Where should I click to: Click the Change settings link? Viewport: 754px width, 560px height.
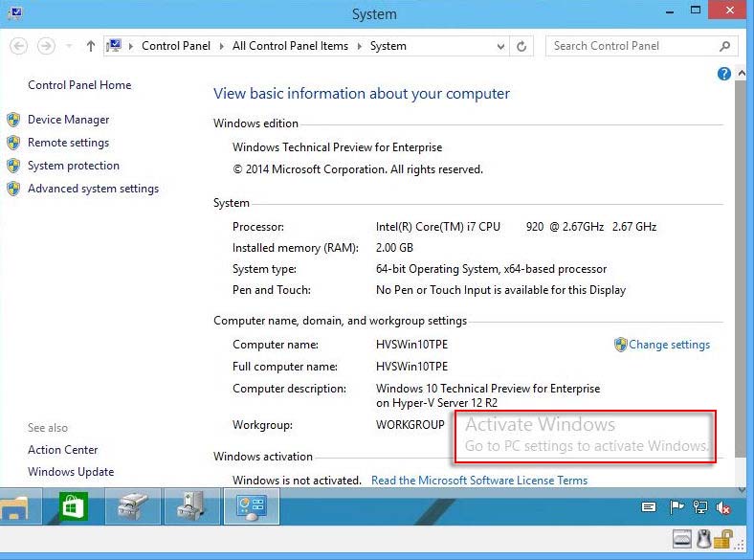tap(669, 345)
